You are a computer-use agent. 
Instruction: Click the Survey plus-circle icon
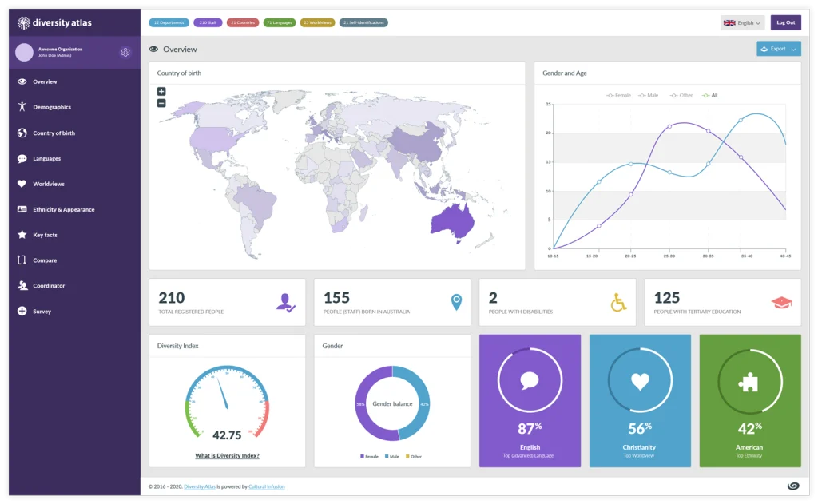click(x=22, y=311)
